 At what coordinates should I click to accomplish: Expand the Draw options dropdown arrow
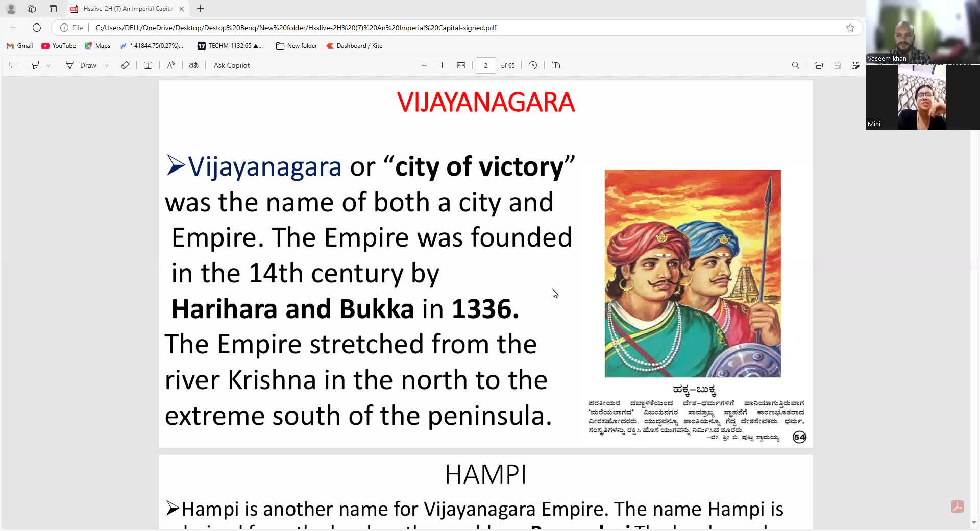(107, 65)
